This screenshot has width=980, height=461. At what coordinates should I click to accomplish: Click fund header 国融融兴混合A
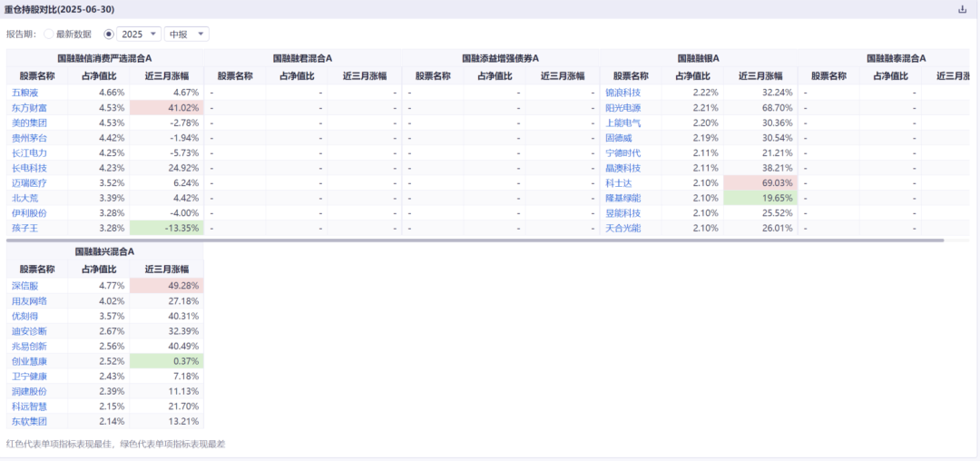[105, 251]
